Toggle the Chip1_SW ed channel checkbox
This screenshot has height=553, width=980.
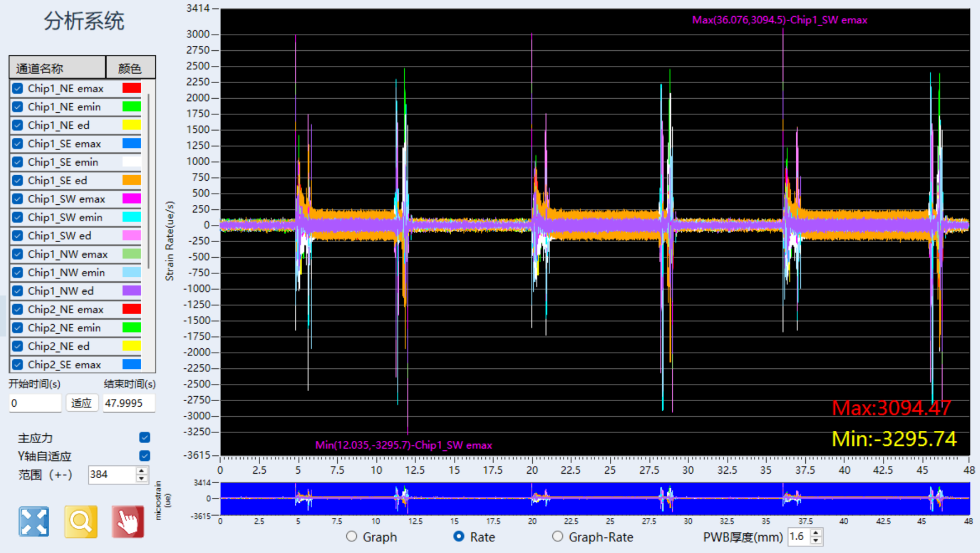tap(18, 235)
